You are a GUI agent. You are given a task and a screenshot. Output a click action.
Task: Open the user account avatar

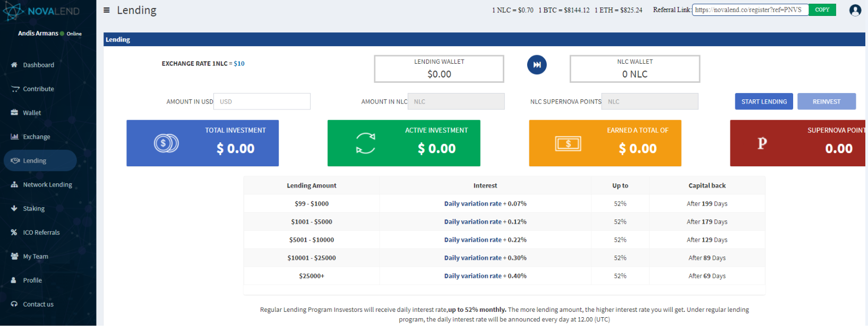[855, 10]
